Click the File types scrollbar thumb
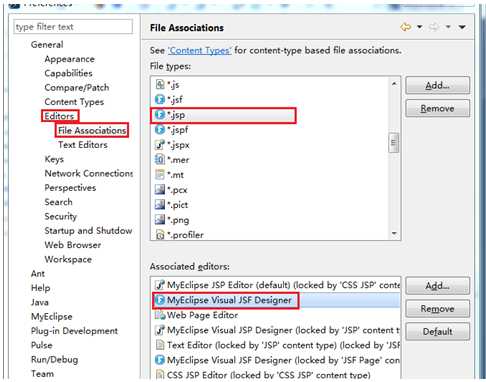Screen dimensions: 486x382 tap(394, 143)
